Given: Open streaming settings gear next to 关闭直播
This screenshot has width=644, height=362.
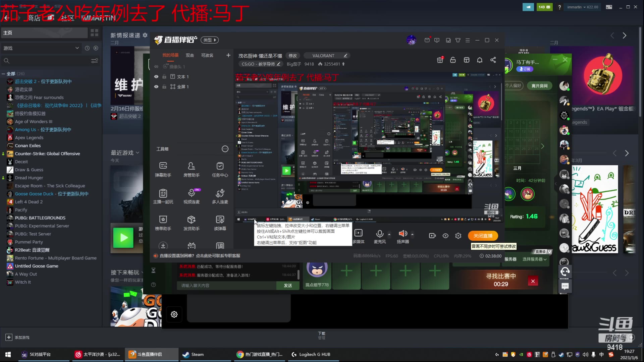Looking at the screenshot, I should click(x=458, y=236).
